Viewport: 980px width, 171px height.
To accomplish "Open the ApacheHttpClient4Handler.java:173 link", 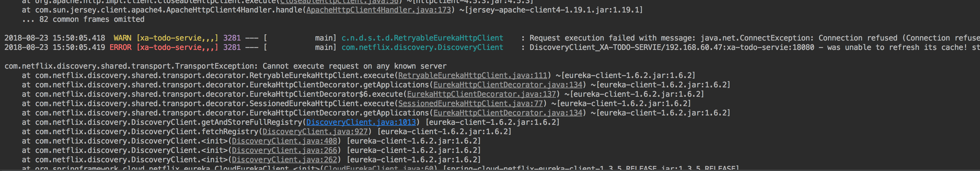I will point(378,10).
